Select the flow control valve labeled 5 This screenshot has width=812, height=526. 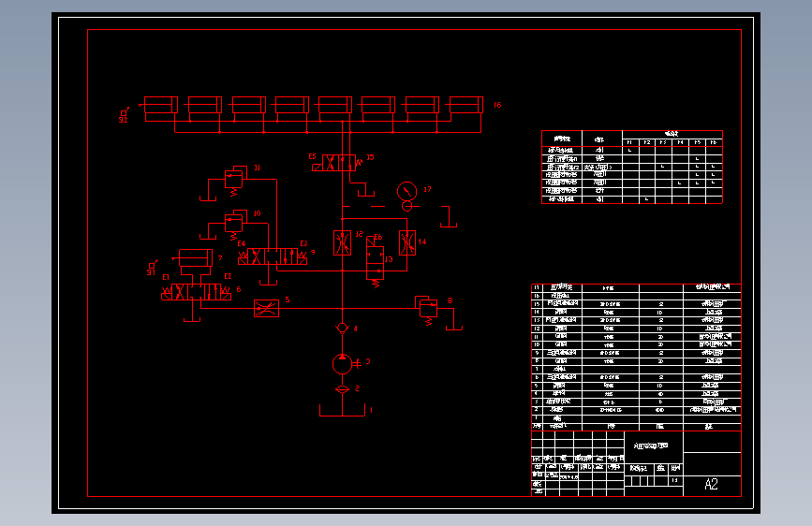pos(266,309)
